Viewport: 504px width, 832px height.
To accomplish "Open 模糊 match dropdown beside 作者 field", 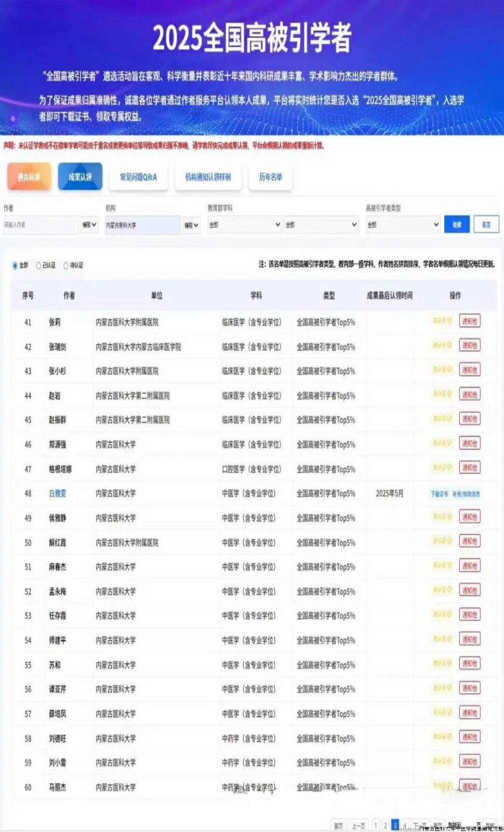I will coord(90,225).
